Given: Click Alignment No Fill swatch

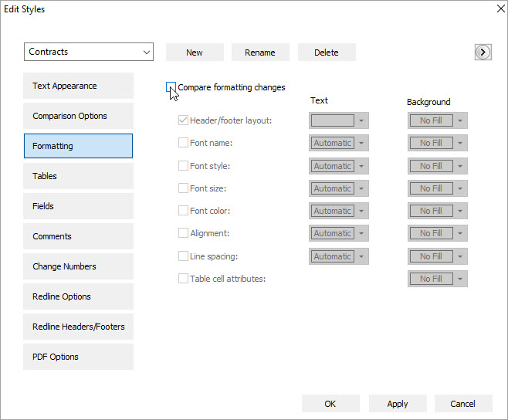Looking at the screenshot, I should [x=432, y=233].
